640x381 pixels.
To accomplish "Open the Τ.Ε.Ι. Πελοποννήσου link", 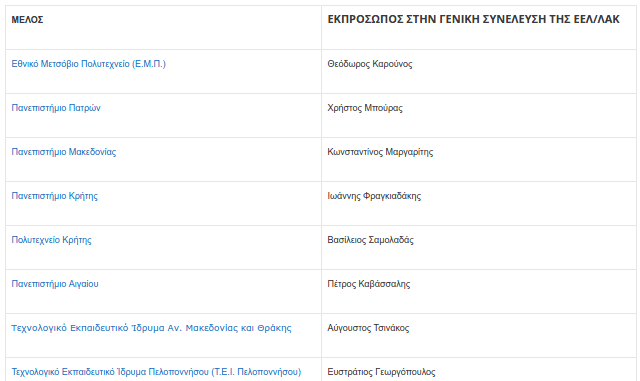I will (x=156, y=372).
